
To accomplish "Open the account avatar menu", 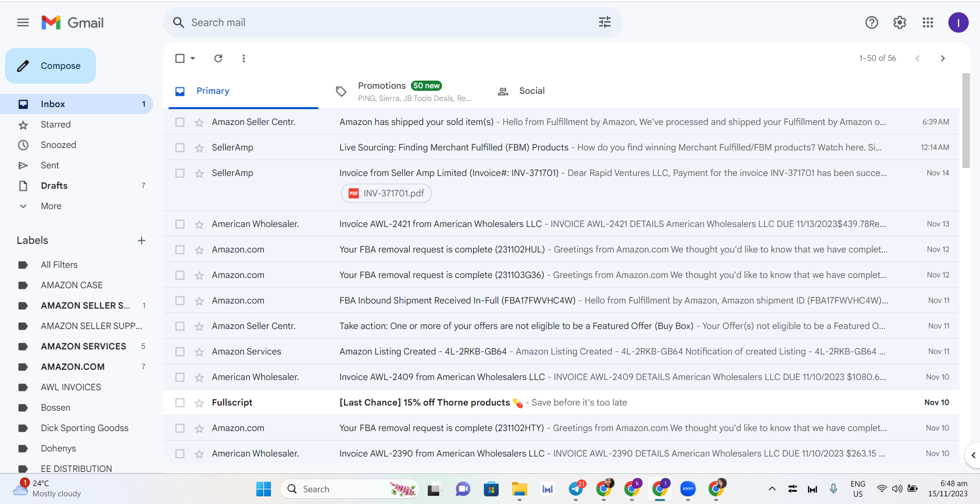I will [958, 22].
